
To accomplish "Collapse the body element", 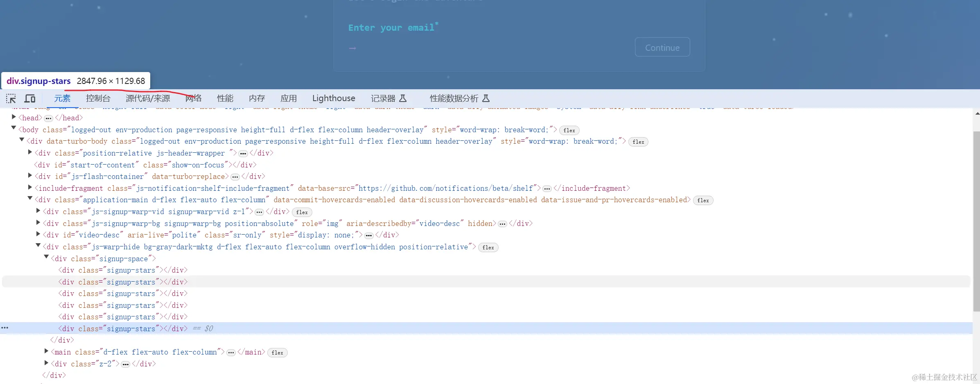I will point(14,128).
